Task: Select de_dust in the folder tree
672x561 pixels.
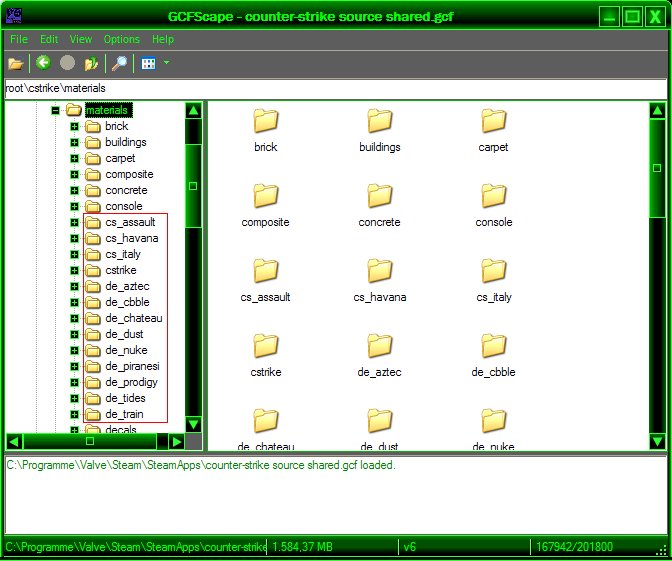Action: [124, 334]
